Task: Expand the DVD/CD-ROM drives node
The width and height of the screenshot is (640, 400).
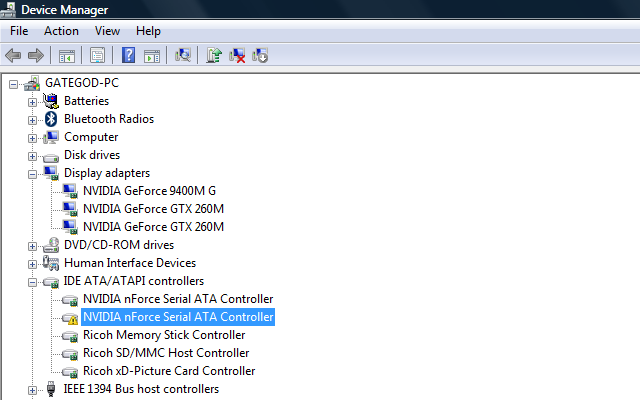Action: click(32, 247)
